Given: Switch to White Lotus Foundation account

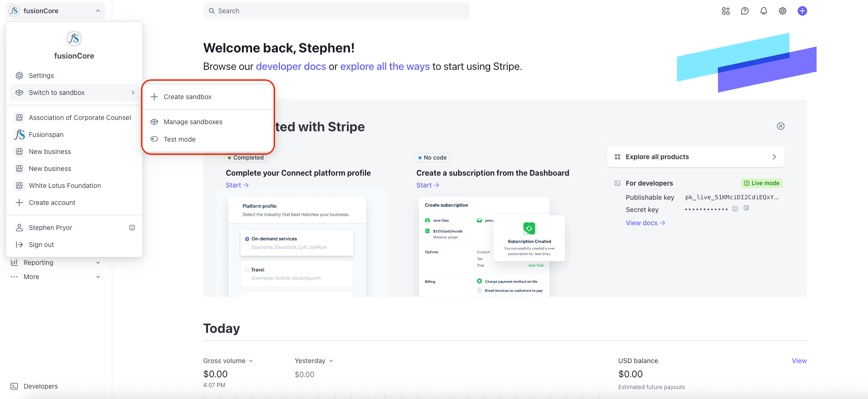Looking at the screenshot, I should 74,186.
